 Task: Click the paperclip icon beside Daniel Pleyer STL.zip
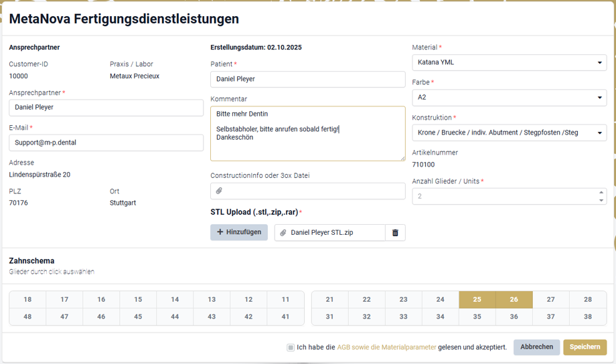(x=283, y=232)
